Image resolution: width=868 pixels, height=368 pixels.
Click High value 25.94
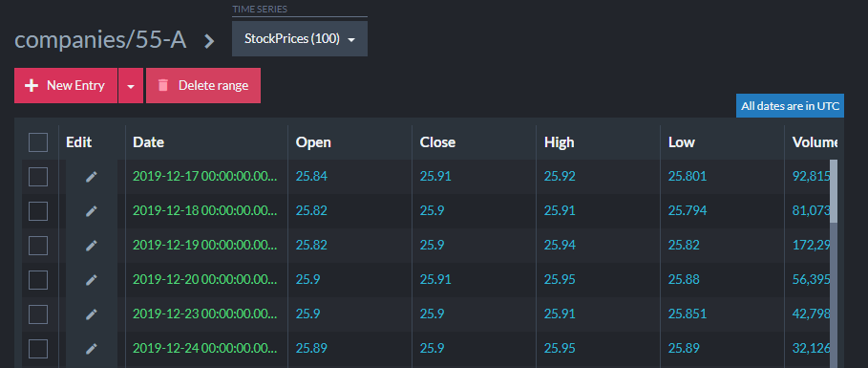point(560,246)
